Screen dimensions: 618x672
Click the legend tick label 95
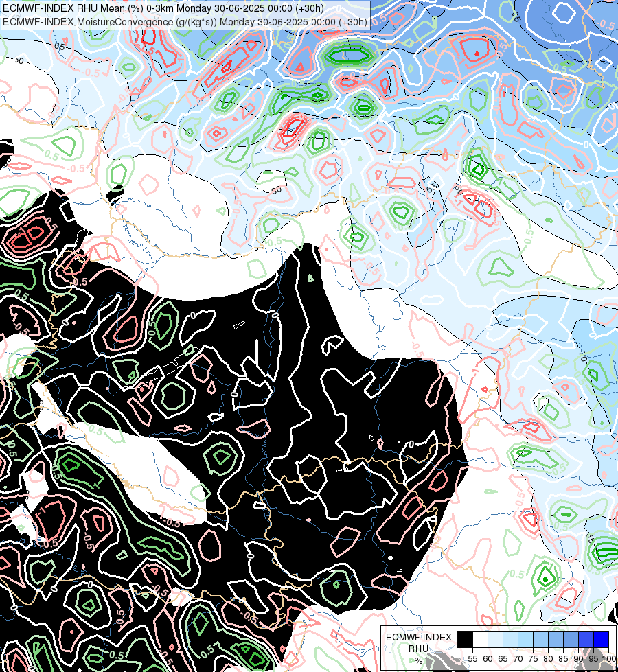tap(593, 659)
